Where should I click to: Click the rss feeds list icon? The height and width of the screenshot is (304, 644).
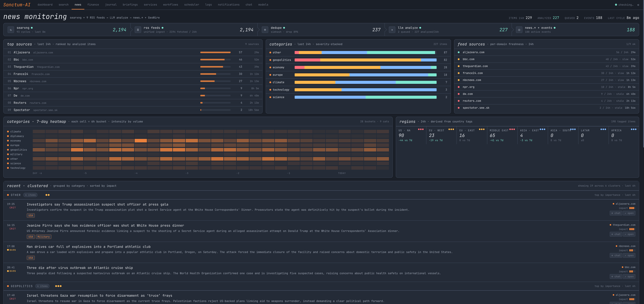138,30
